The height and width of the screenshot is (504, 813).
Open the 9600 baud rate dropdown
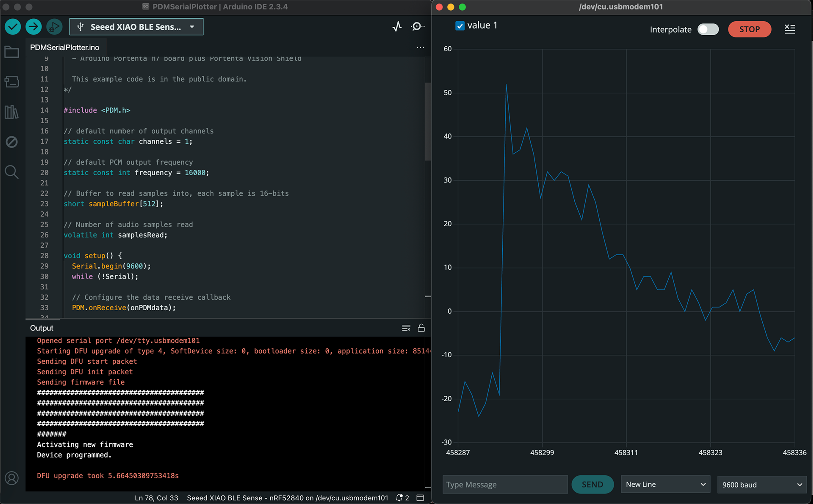click(762, 485)
